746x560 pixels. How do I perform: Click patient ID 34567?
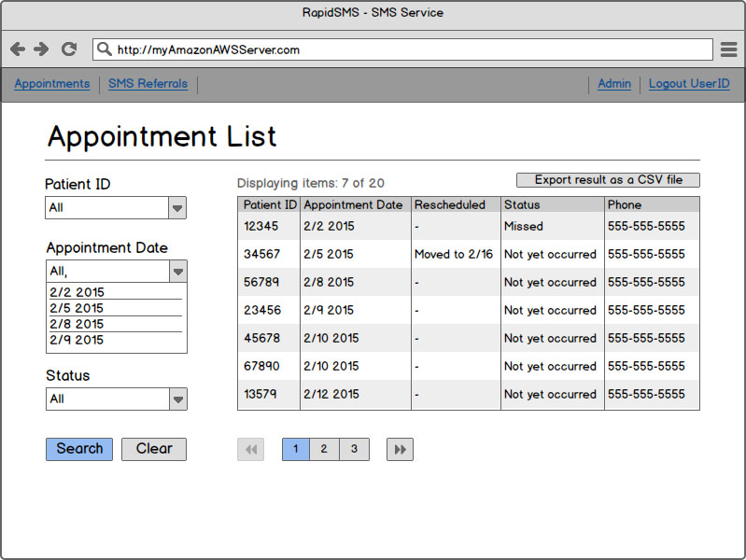[x=261, y=254]
